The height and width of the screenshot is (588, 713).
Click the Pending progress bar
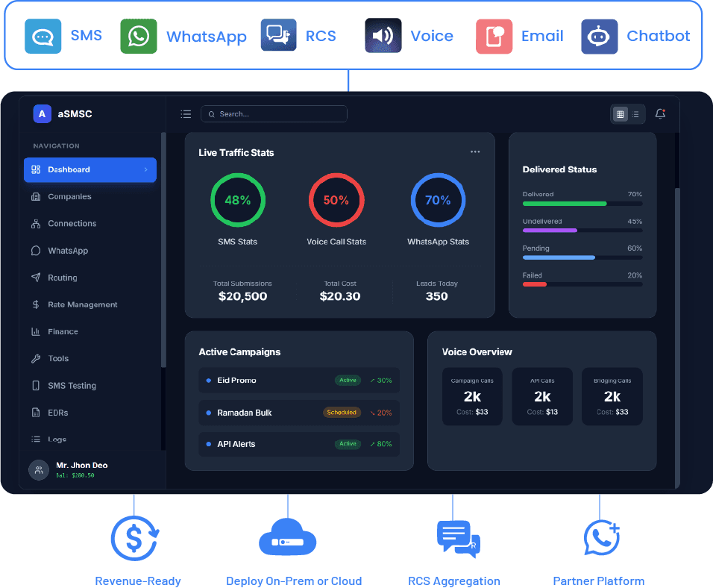[x=582, y=257]
